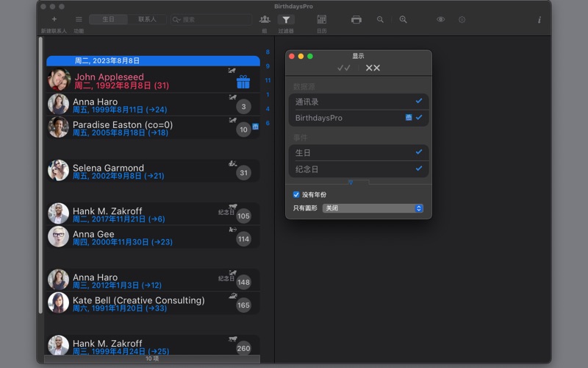Switch to the 联系人 tab
588x368 pixels.
tap(147, 20)
